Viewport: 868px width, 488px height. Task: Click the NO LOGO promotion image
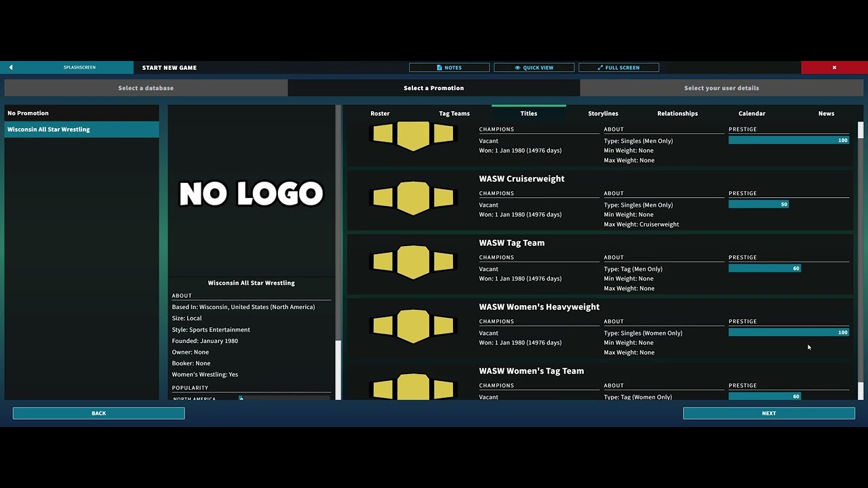(251, 194)
